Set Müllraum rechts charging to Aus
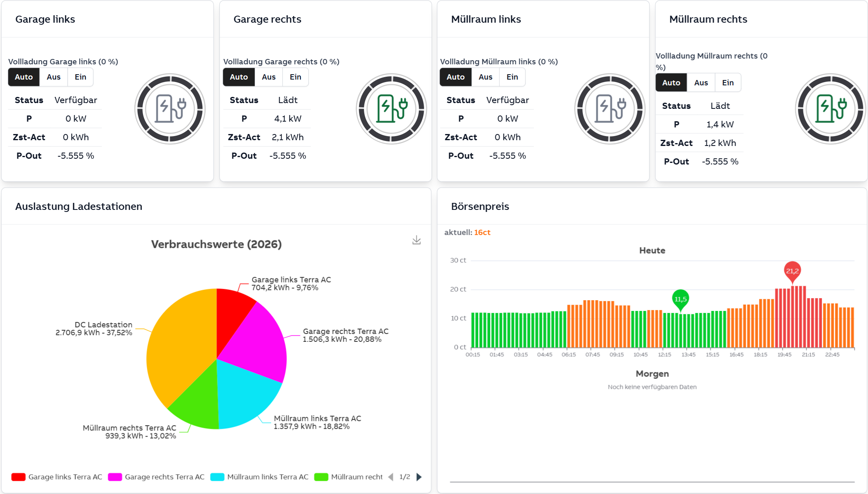This screenshot has height=494, width=868. 701,83
